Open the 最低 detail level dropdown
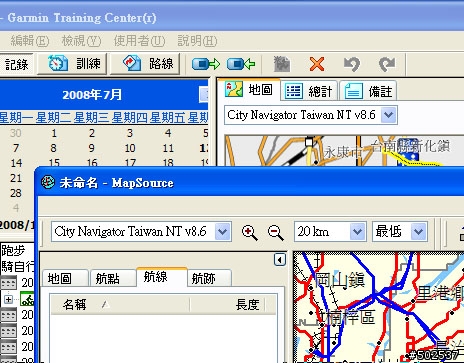Screen dimensions: 464x363 [x=419, y=231]
